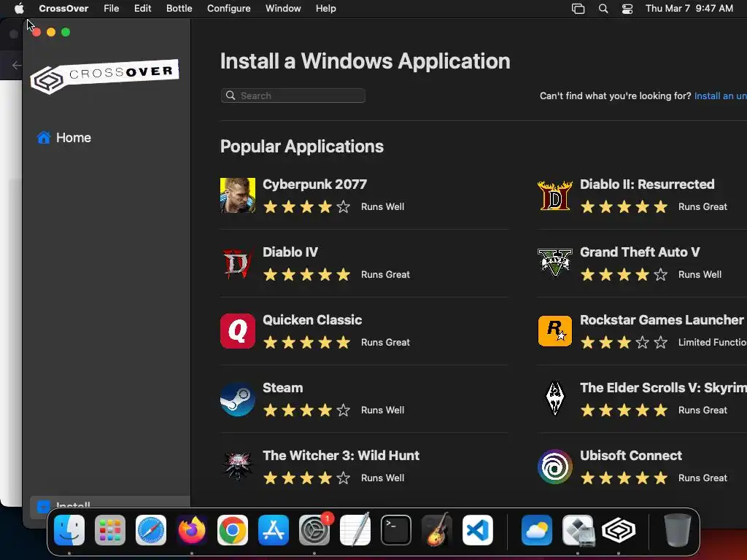
Task: Open Launchpad from the Dock
Action: [x=110, y=530]
